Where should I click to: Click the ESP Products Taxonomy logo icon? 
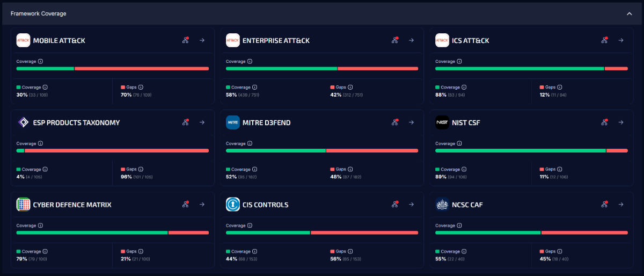[x=23, y=122]
